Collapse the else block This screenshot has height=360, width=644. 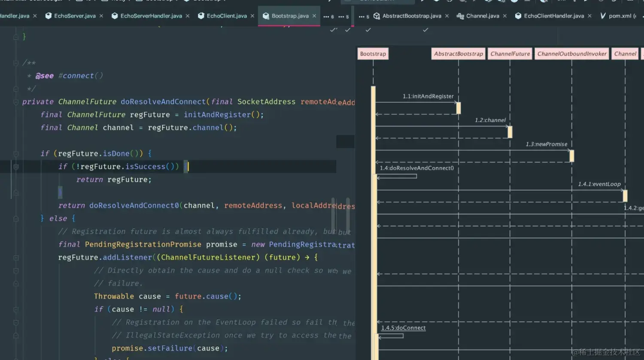(16, 219)
